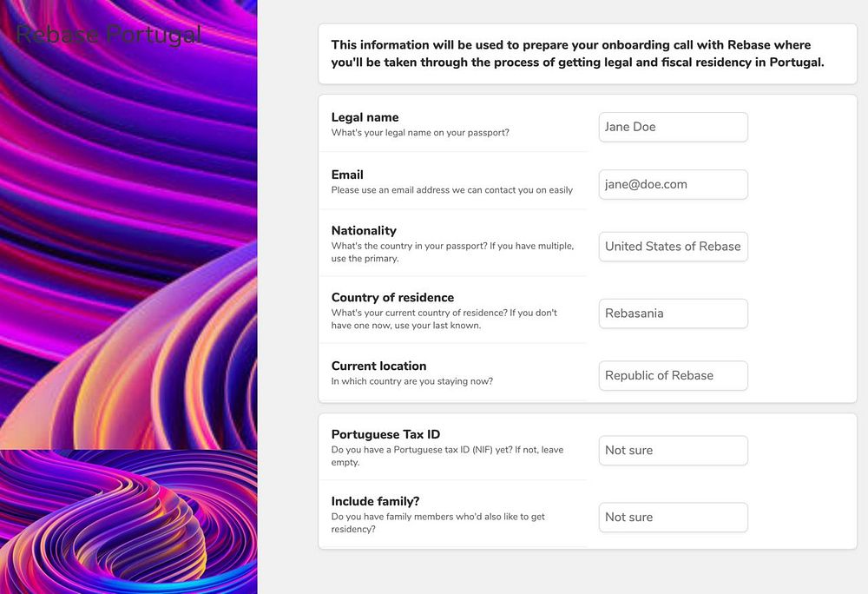Viewport: 868px width, 594px height.
Task: Click the "Nationality" heading label
Action: pos(364,230)
